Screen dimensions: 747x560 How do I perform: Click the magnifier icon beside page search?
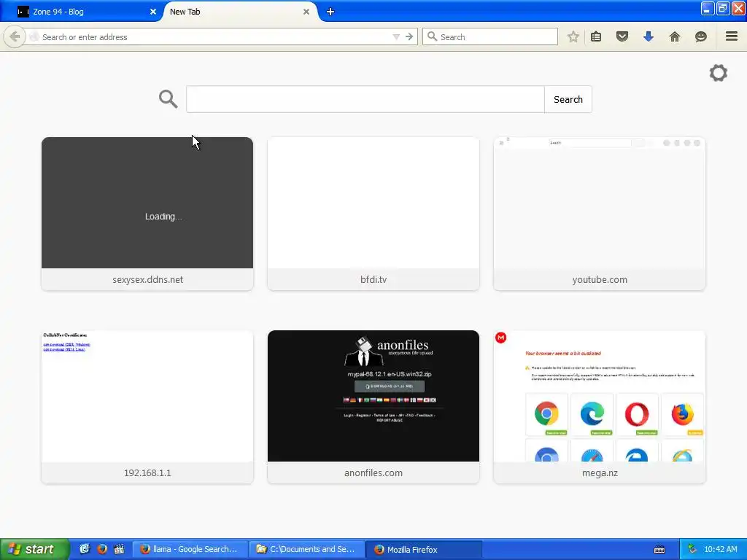(169, 99)
